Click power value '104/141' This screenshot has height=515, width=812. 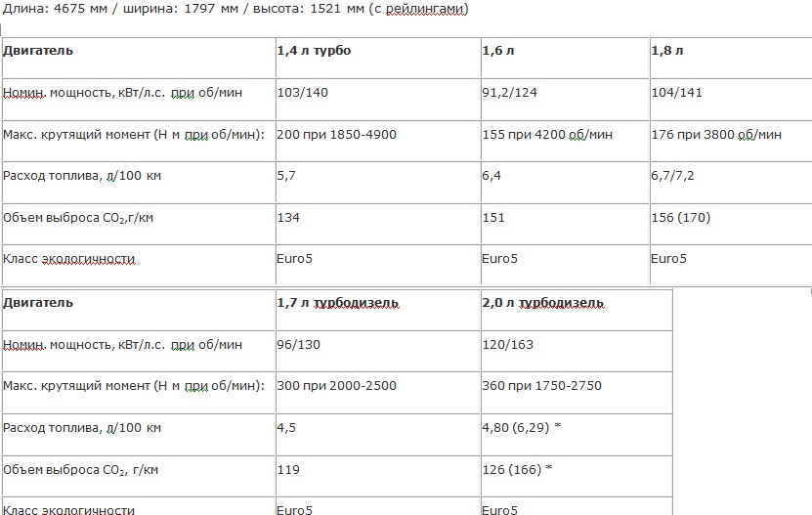(x=677, y=93)
